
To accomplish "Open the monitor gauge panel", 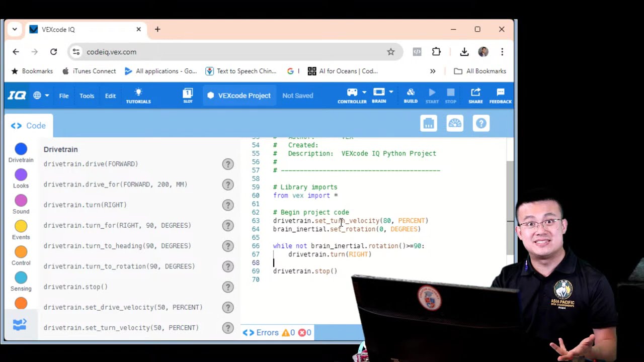I will 455,123.
